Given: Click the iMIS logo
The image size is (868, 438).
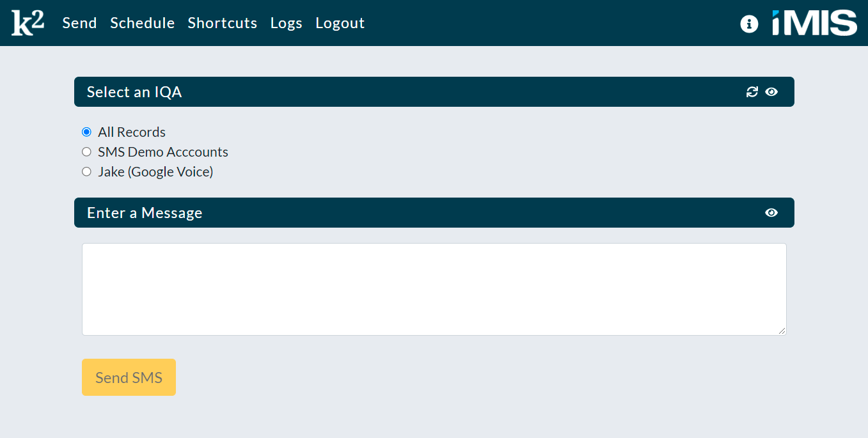Looking at the screenshot, I should click(x=814, y=23).
